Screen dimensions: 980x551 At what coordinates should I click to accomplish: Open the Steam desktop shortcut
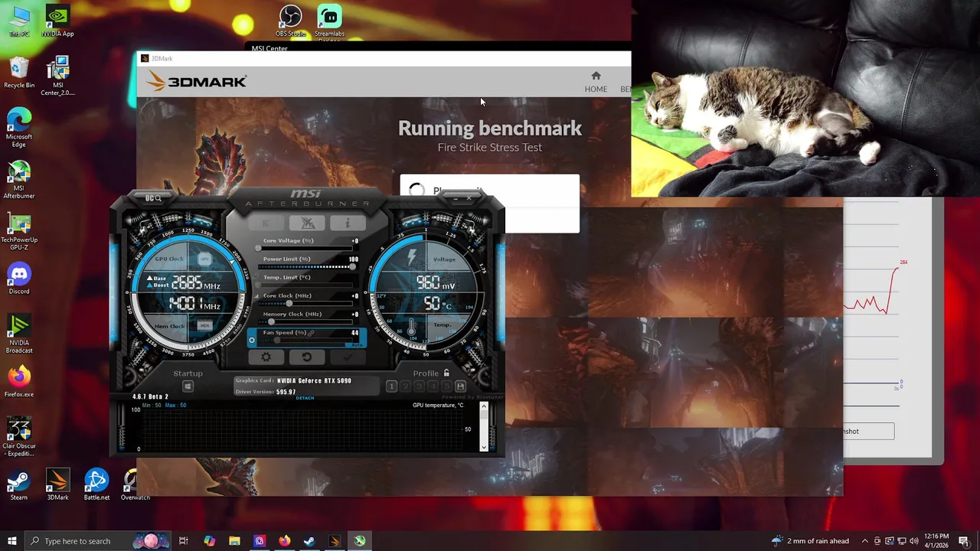(x=19, y=485)
